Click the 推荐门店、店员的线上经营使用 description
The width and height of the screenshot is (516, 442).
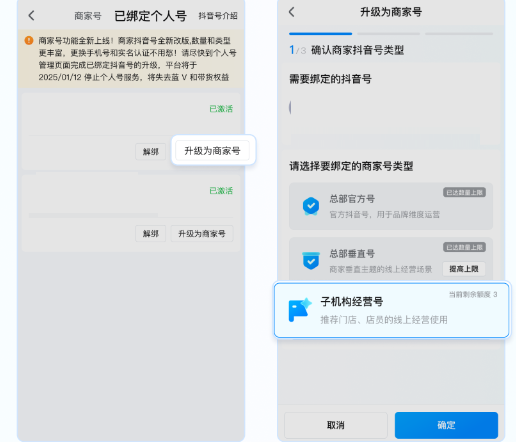tap(384, 320)
